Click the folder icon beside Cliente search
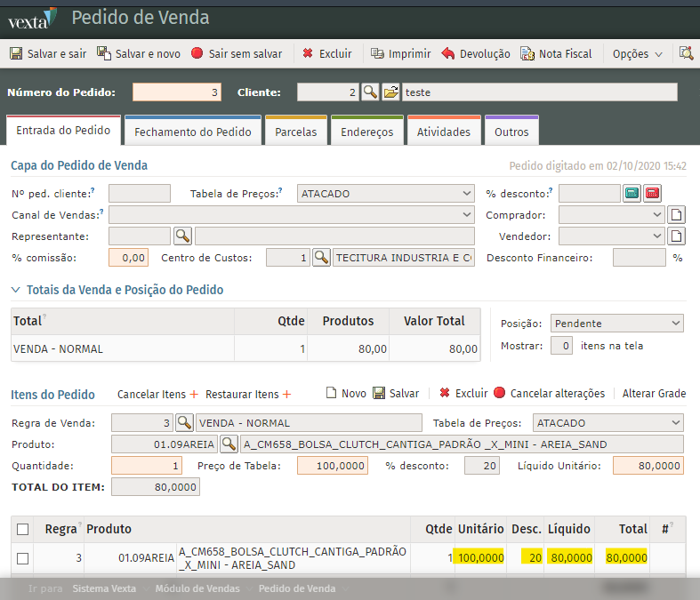Viewport: 700px width, 600px height. 390,92
